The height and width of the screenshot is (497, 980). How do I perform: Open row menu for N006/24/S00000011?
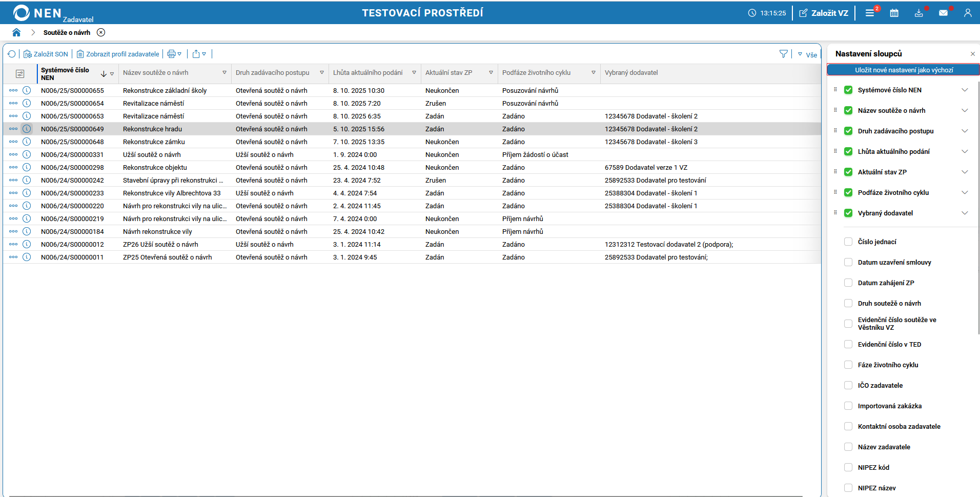pyautogui.click(x=13, y=257)
